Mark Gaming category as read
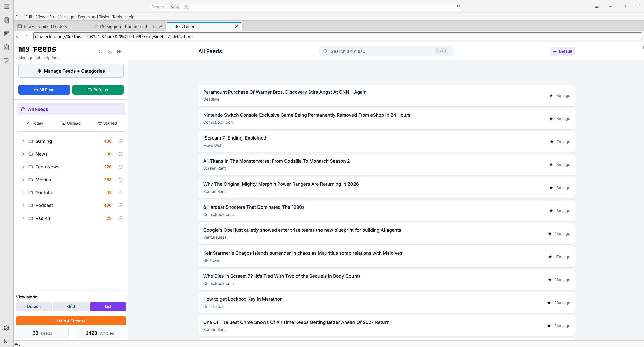The image size is (644, 347). tap(120, 141)
